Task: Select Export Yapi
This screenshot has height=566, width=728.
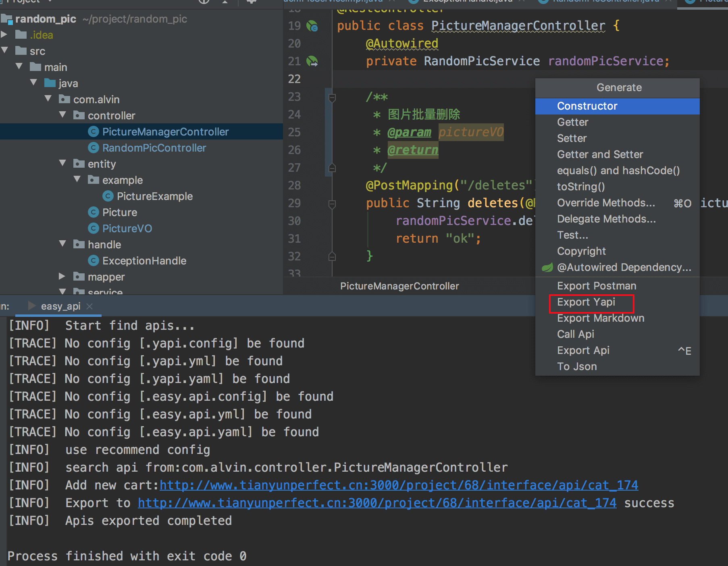Action: click(617, 302)
